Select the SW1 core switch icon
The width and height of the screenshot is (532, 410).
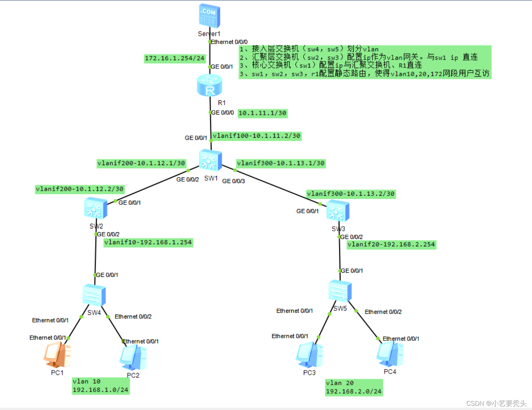point(210,160)
